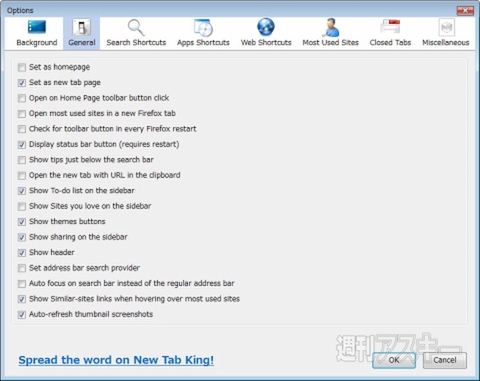Open the Background options icon
The width and height of the screenshot is (480, 381).
pyautogui.click(x=37, y=27)
